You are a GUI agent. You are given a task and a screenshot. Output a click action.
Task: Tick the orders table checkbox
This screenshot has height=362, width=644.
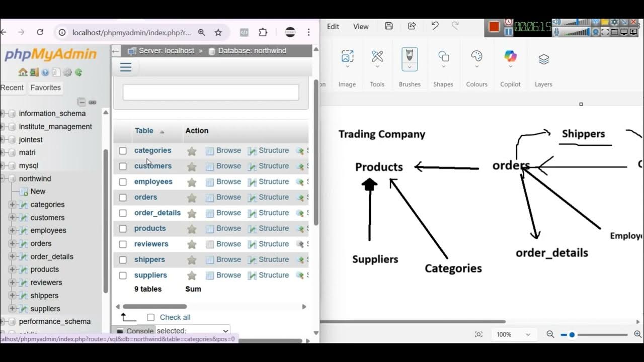point(123,198)
